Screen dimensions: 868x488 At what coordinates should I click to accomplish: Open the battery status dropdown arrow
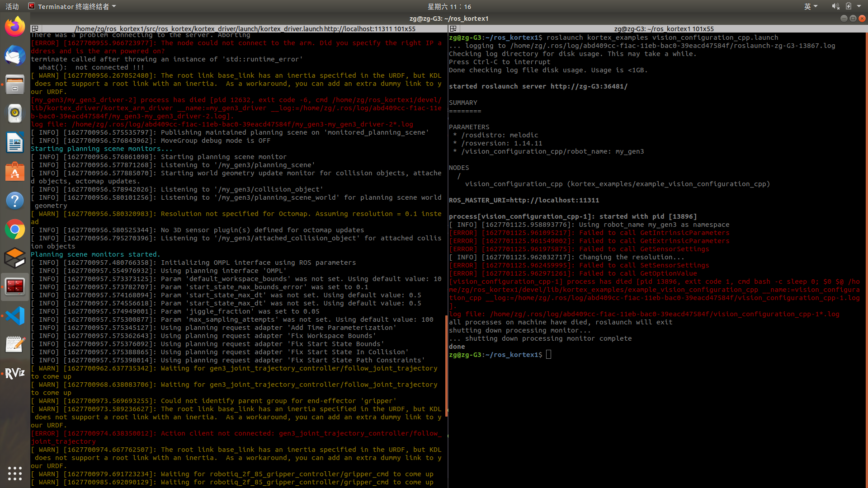858,6
